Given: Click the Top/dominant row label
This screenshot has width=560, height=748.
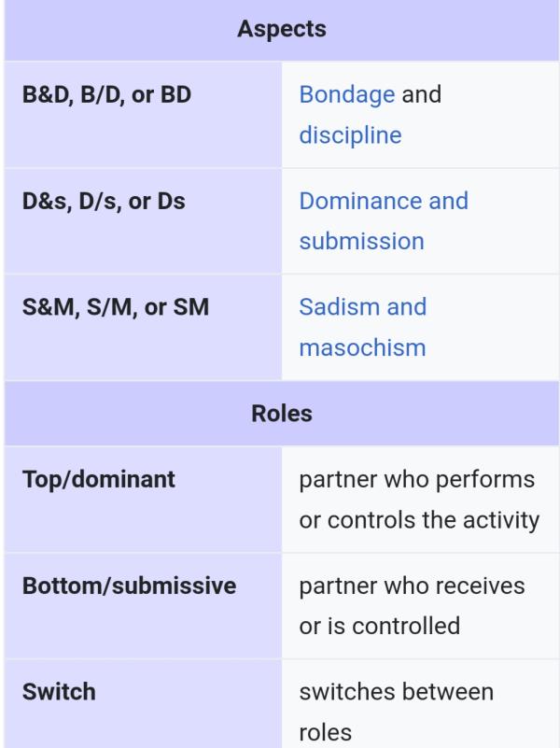Looking at the screenshot, I should tap(99, 480).
